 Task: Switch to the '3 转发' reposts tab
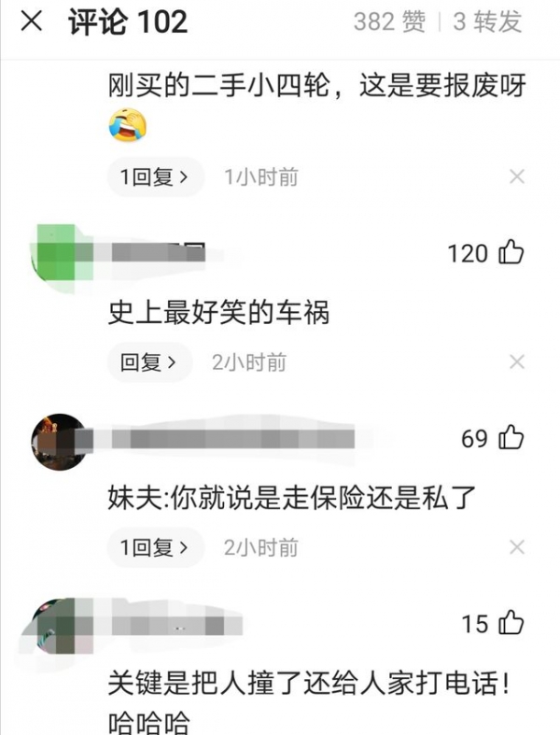click(487, 22)
